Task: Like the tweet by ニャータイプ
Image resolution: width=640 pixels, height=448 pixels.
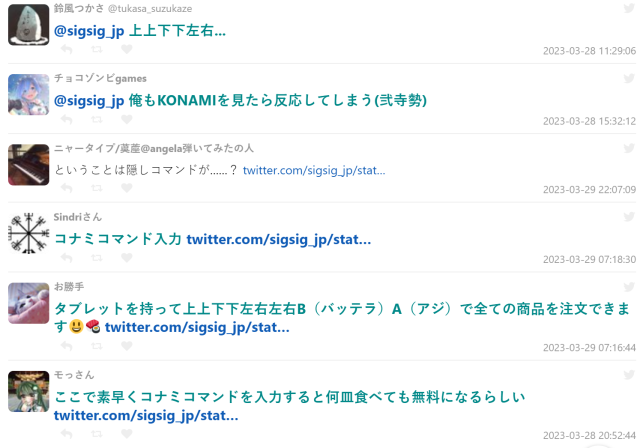Action: (x=125, y=189)
